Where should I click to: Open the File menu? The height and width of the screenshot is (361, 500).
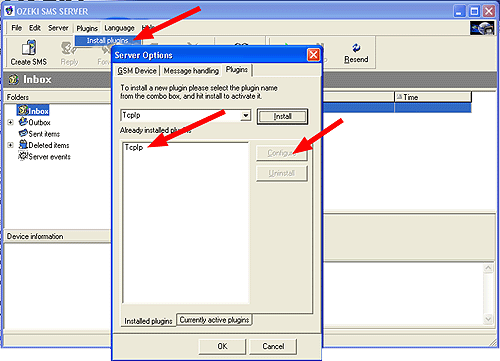pos(16,28)
